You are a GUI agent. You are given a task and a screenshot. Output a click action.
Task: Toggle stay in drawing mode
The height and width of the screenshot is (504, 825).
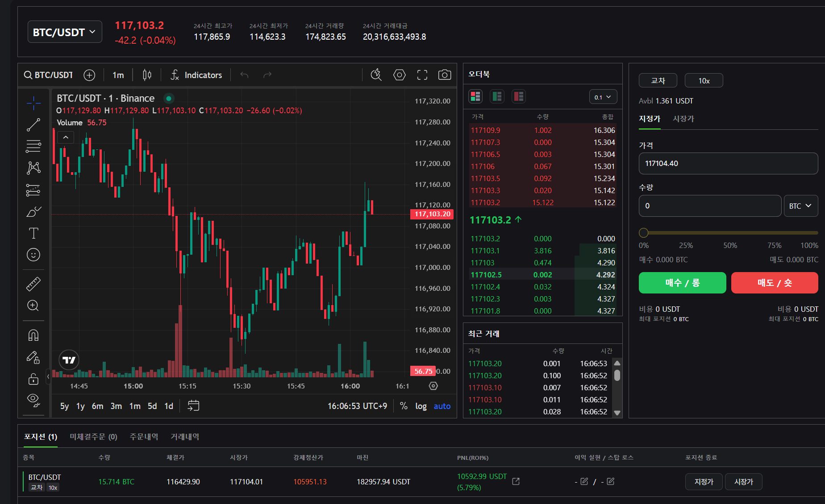[x=33, y=357]
